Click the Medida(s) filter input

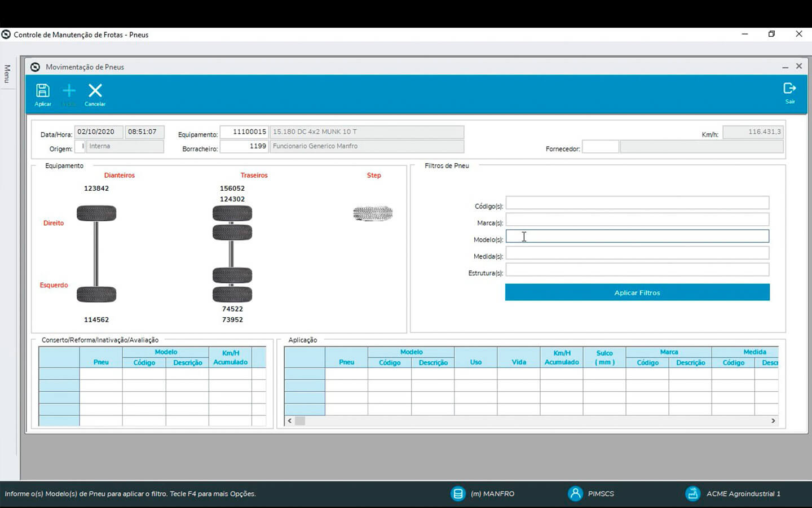pos(637,253)
